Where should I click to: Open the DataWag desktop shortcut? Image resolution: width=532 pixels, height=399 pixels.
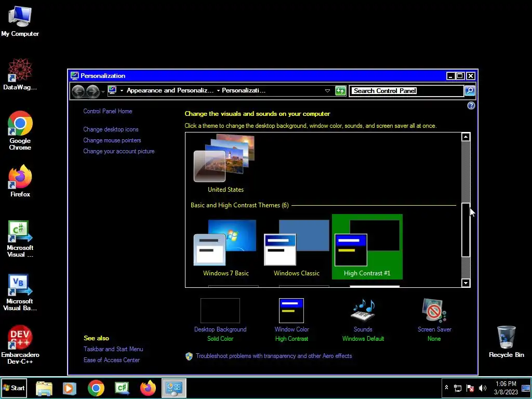click(x=20, y=74)
